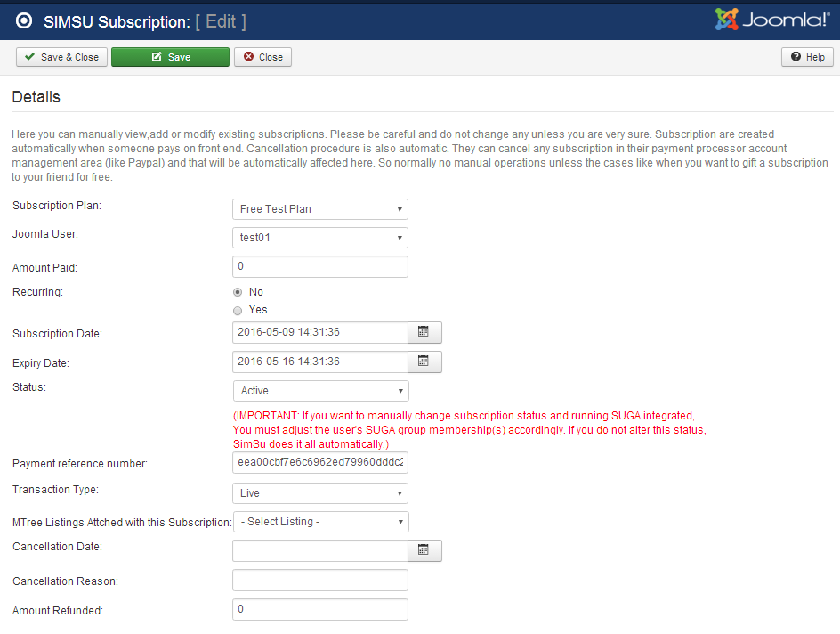Click the Amount Refunded input field
840x634 pixels.
(319, 610)
